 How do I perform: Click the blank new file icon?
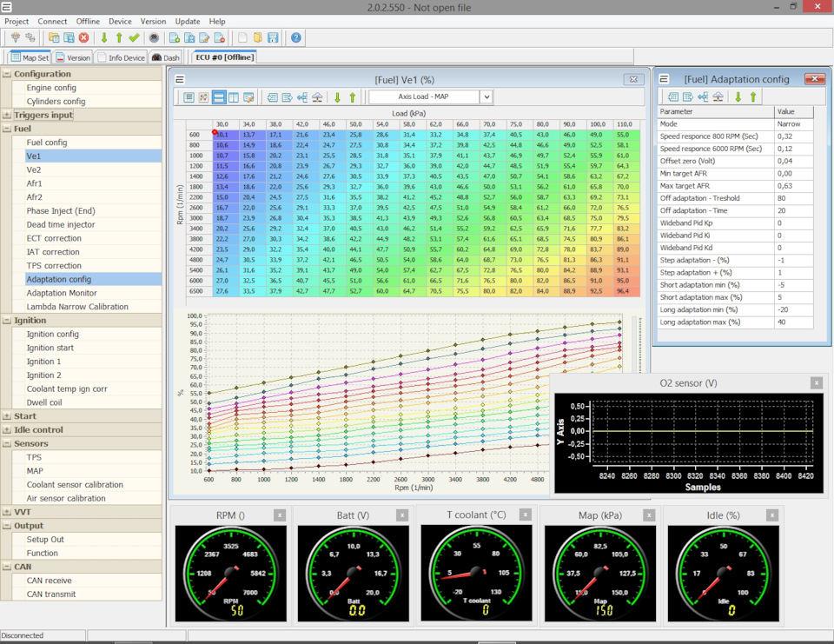pos(242,37)
